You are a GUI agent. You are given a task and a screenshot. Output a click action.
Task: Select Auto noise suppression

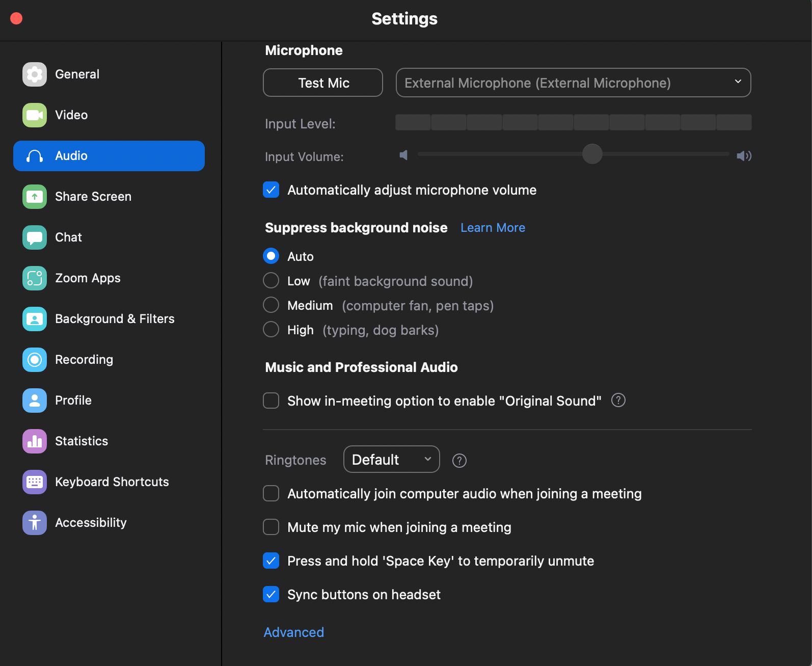pos(271,256)
